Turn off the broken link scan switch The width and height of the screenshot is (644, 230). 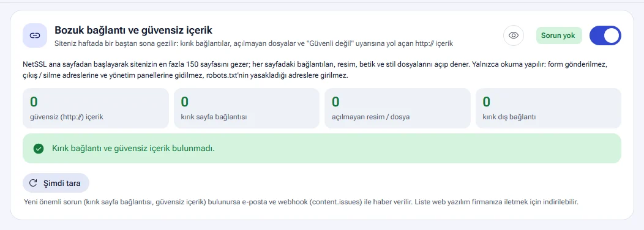tap(605, 35)
